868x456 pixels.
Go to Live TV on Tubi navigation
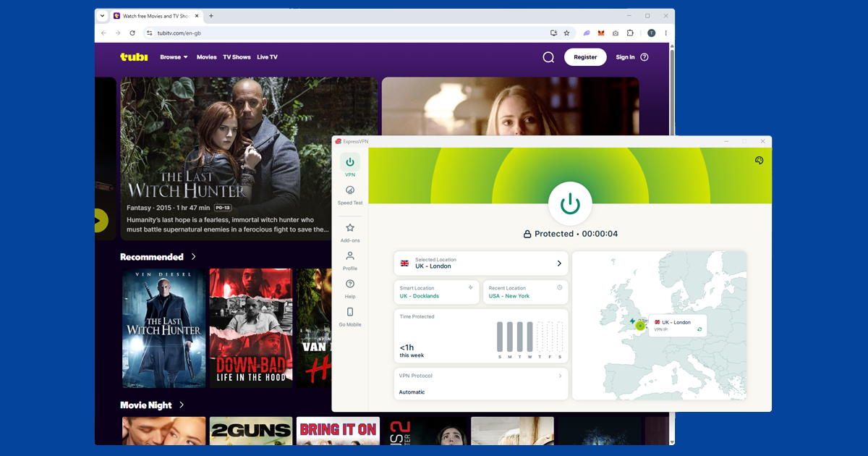(267, 57)
